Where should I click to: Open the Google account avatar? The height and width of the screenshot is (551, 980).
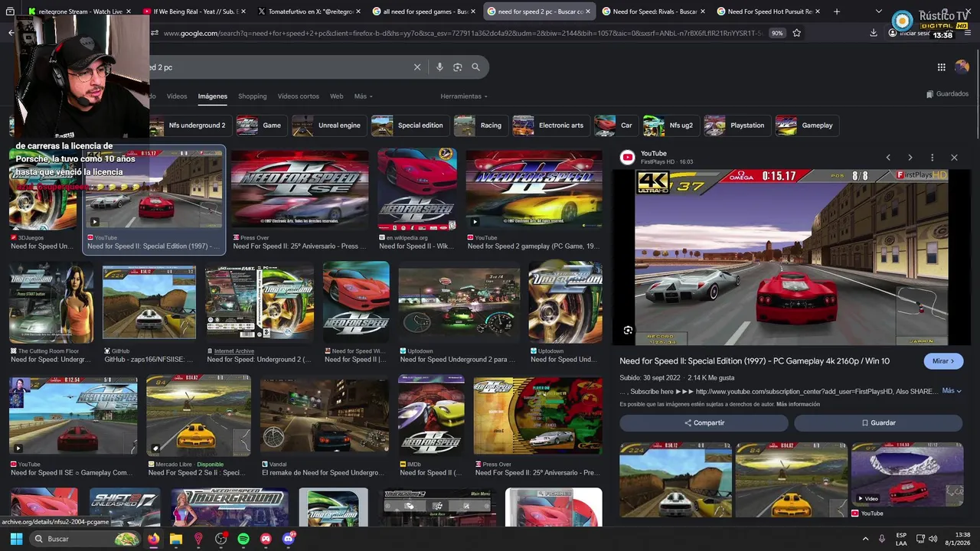(x=962, y=67)
